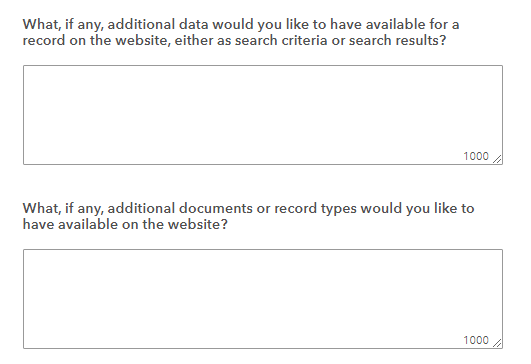Click resize grip of the additional data box
The height and width of the screenshot is (364, 531).
497,159
